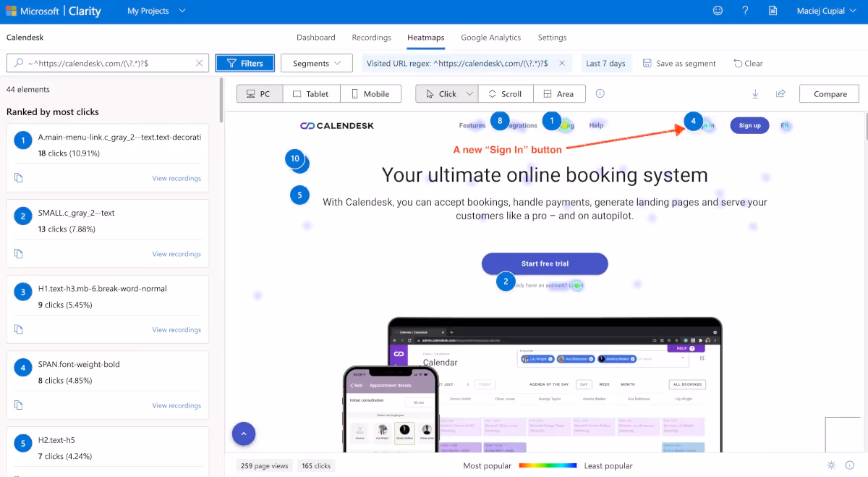Click the documentation icon in header
This screenshot has width=868, height=477.
click(x=773, y=11)
